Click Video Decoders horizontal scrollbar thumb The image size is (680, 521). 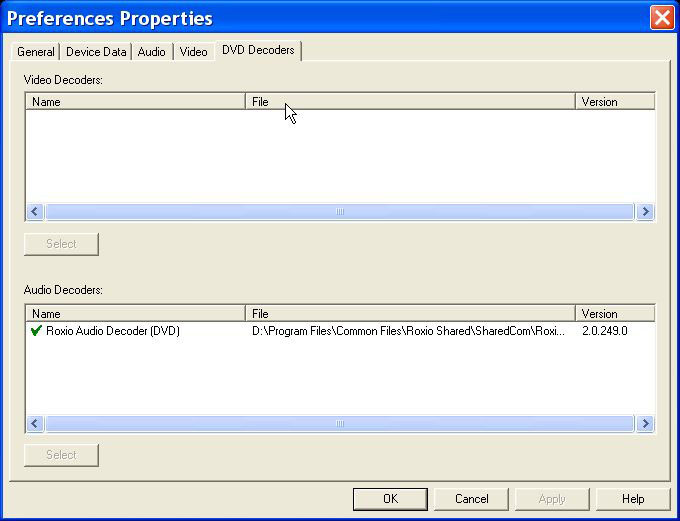click(x=340, y=212)
